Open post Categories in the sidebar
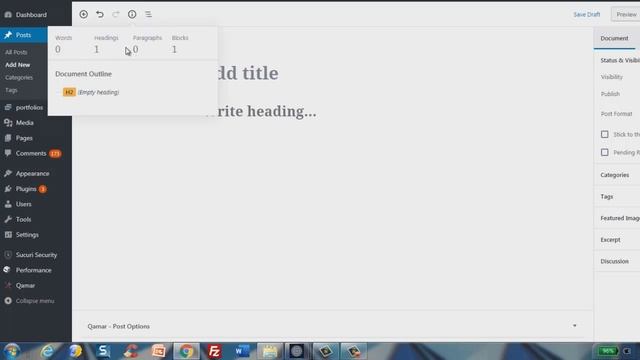 point(19,78)
